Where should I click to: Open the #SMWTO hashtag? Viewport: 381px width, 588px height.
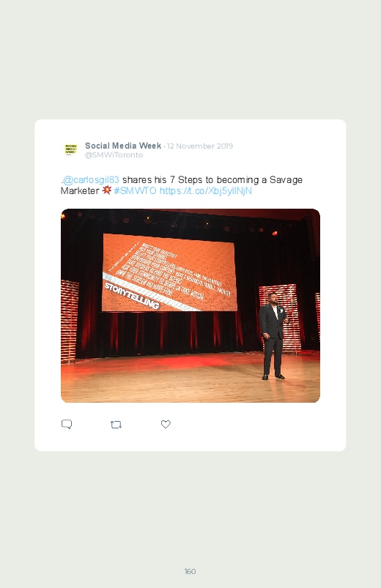point(135,190)
